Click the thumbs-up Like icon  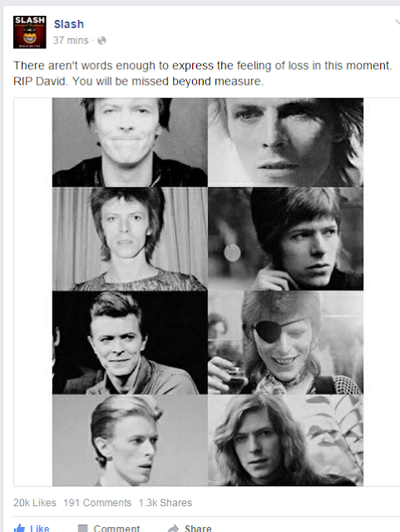(19, 528)
